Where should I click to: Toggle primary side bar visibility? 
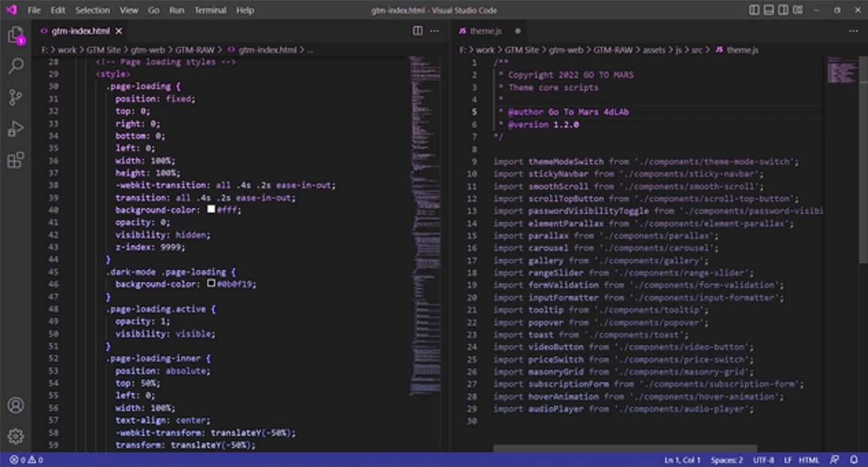(755, 11)
